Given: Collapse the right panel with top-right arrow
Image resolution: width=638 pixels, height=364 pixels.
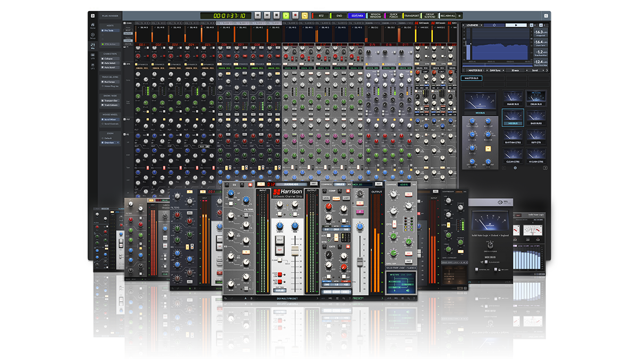Looking at the screenshot, I should [x=546, y=15].
